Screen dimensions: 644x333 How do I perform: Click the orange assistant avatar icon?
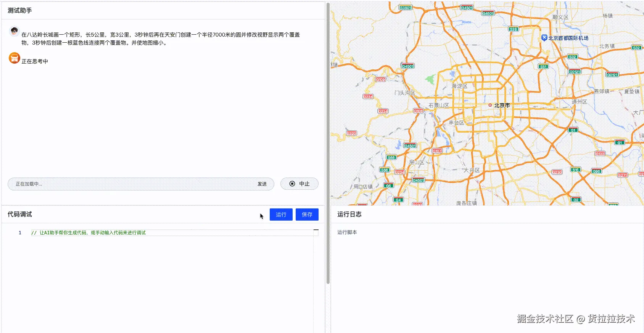14,58
